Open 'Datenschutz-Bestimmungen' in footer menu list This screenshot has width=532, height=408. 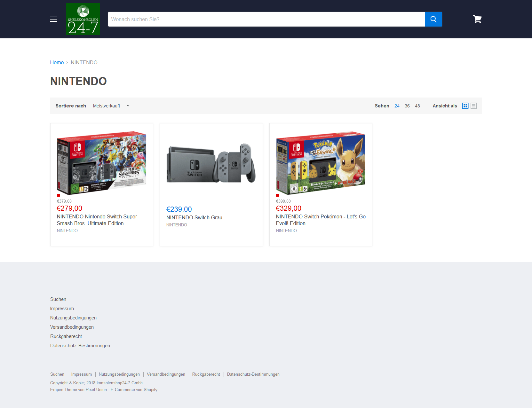pyautogui.click(x=80, y=346)
